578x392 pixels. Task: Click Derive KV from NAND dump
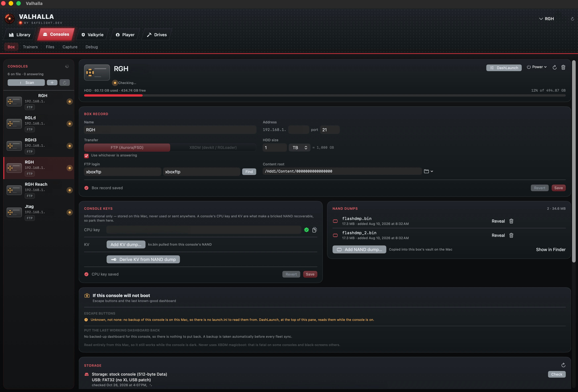[x=143, y=260]
